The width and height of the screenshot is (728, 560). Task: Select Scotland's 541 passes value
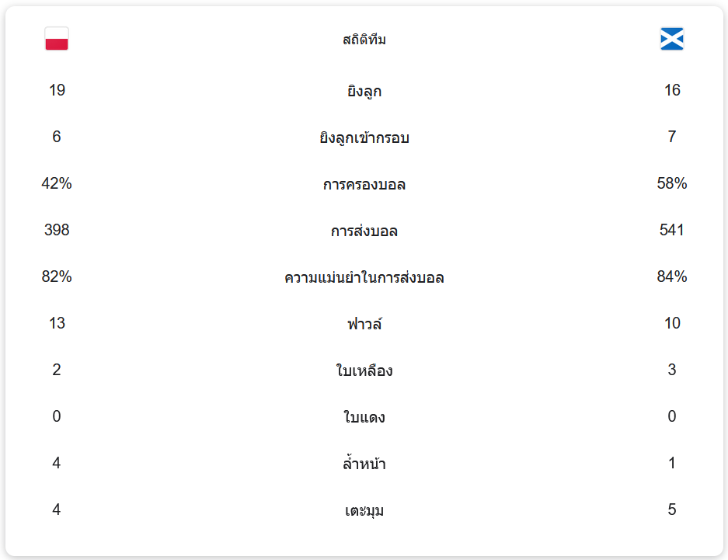click(672, 231)
